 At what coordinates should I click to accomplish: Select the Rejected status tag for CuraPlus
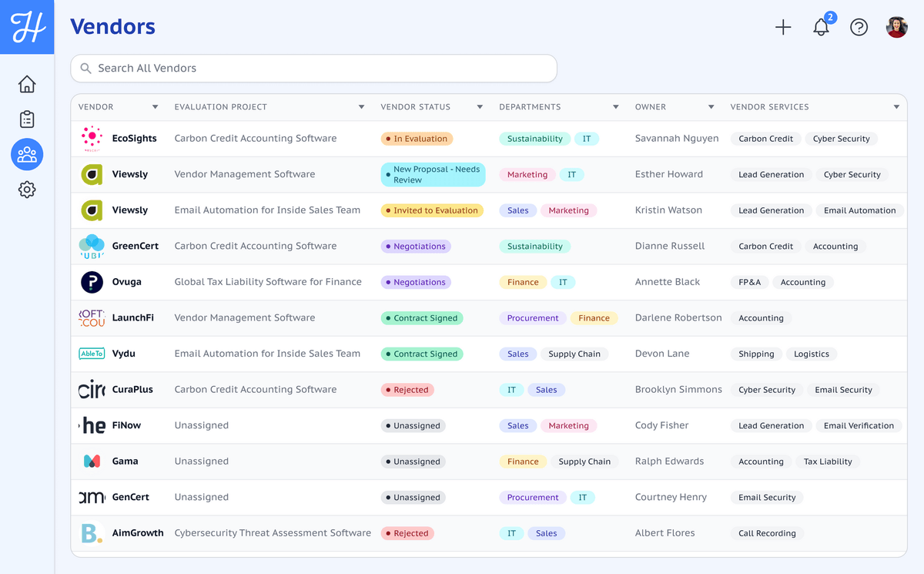407,390
